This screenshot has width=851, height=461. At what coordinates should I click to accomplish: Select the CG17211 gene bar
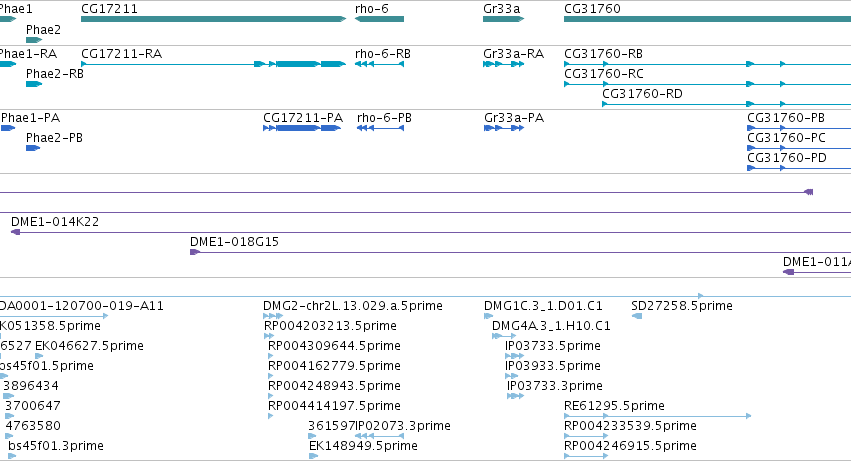pyautogui.click(x=213, y=19)
